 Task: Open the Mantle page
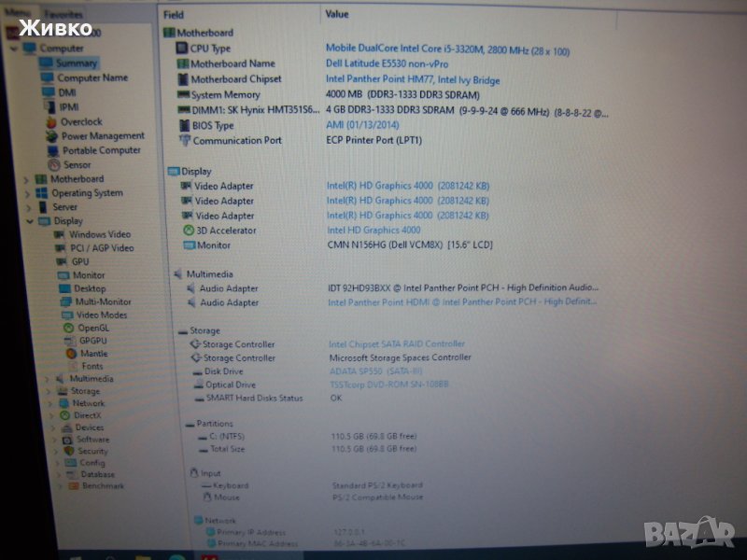(93, 354)
